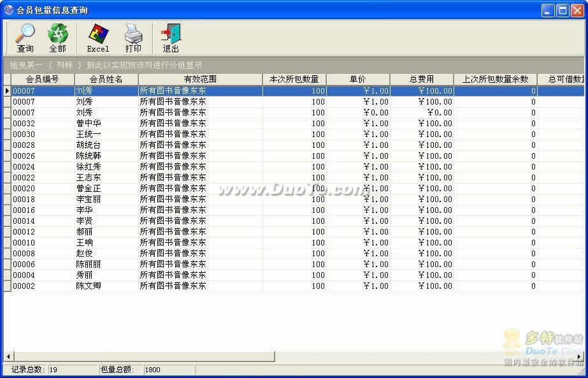Export the list with the Excel icon
Viewport: 588px width, 378px height.
point(98,38)
